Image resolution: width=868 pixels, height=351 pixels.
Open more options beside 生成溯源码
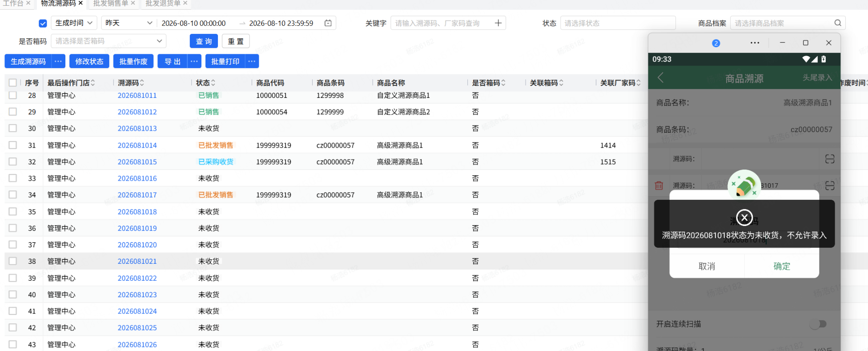click(58, 61)
